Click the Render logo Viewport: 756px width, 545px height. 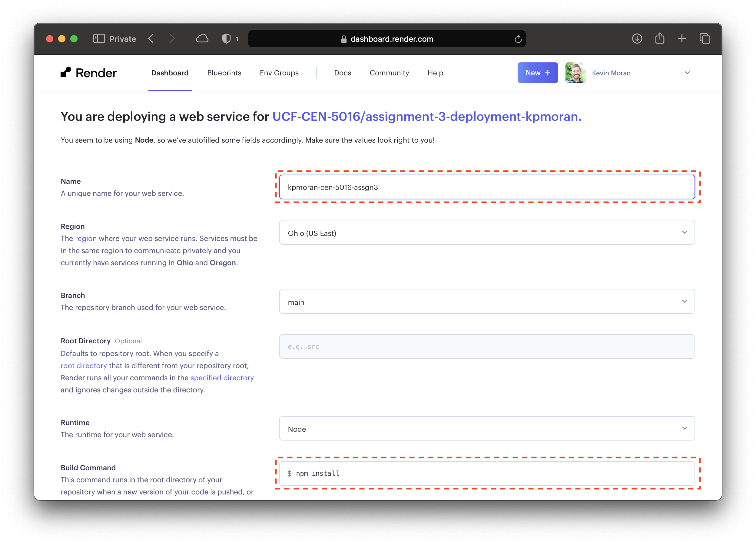89,73
